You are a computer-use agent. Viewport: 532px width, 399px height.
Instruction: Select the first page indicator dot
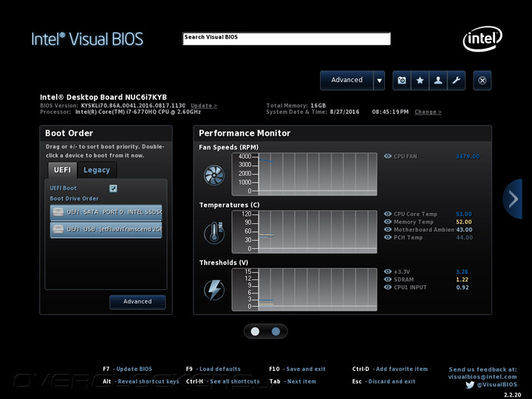(x=255, y=332)
